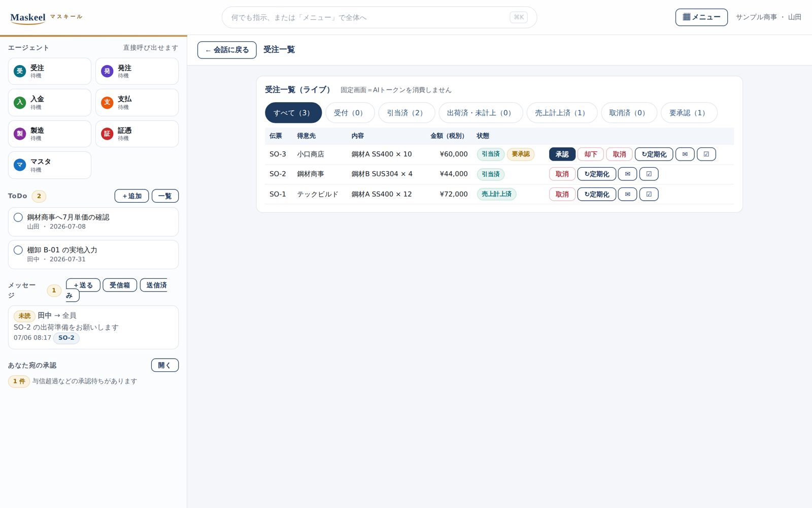Click the checkmark icon in SO-3 row

[x=706, y=154]
